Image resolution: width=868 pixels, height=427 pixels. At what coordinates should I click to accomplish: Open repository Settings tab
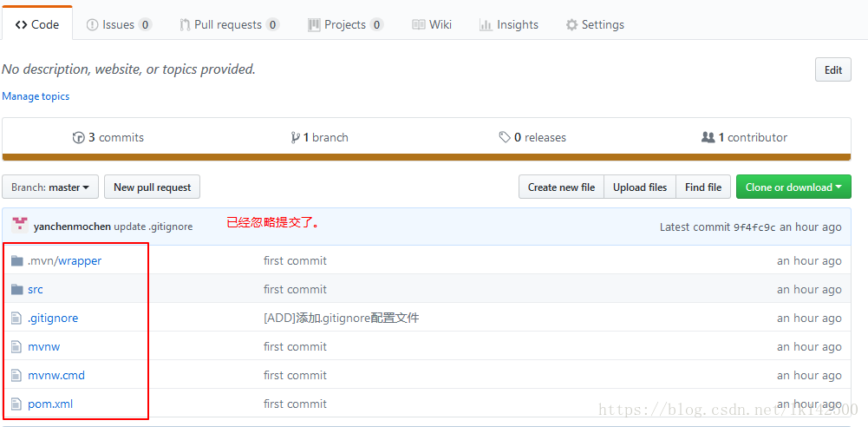(595, 24)
